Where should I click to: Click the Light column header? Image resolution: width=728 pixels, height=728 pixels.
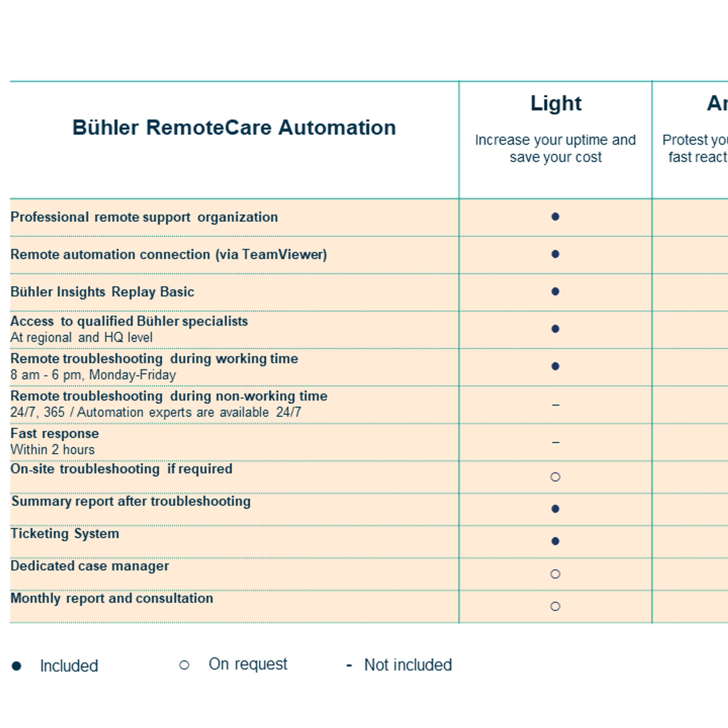pyautogui.click(x=556, y=104)
